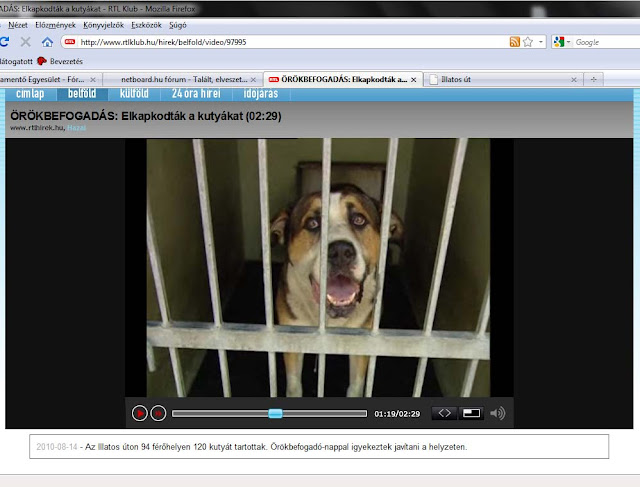Open the Bevezetés bookmark

(60, 61)
